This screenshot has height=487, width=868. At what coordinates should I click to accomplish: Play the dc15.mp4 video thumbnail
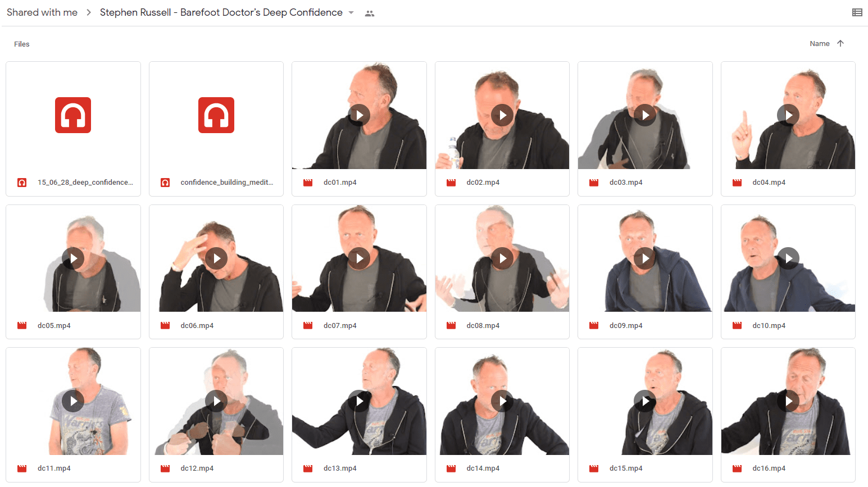point(645,401)
